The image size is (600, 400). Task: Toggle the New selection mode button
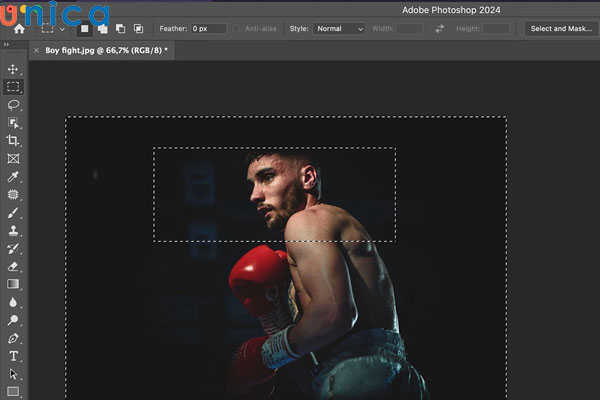tap(84, 29)
